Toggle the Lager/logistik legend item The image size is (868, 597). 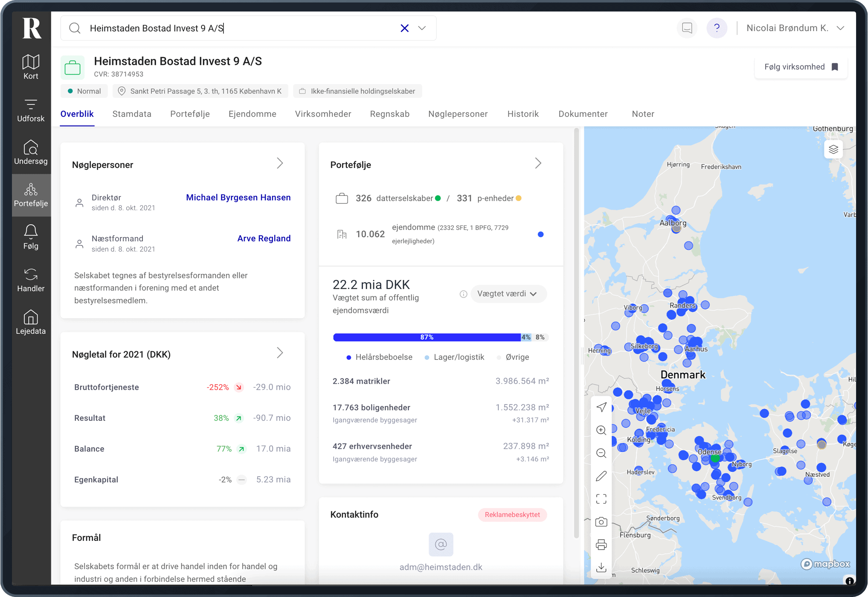point(454,357)
